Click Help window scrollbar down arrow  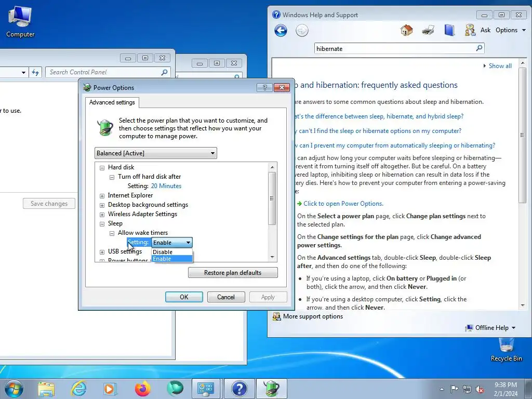(x=523, y=305)
